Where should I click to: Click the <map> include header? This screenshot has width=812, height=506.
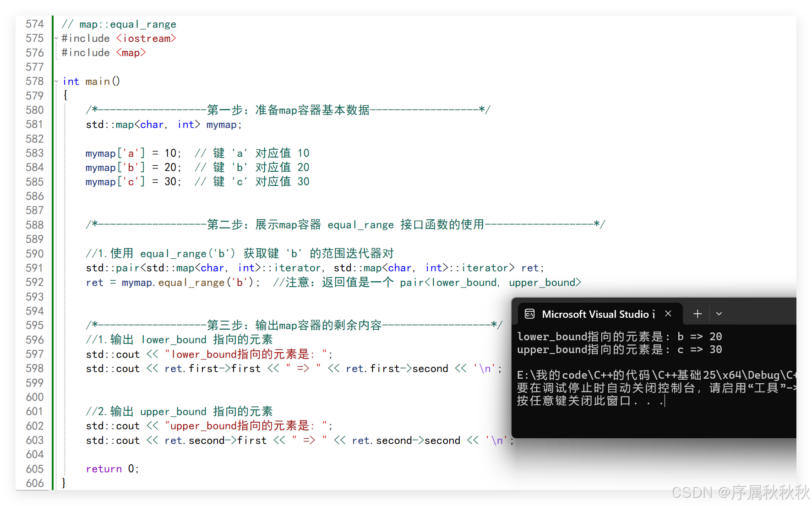click(131, 53)
